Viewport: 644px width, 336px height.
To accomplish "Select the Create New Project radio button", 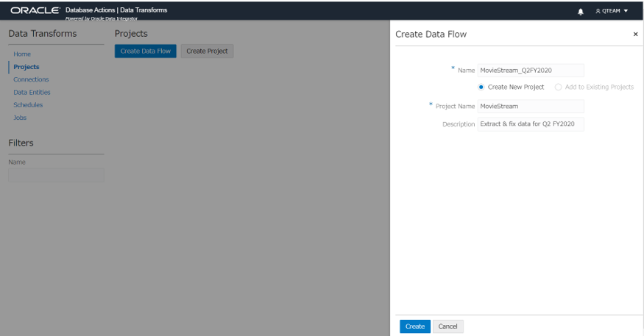I will coord(481,87).
